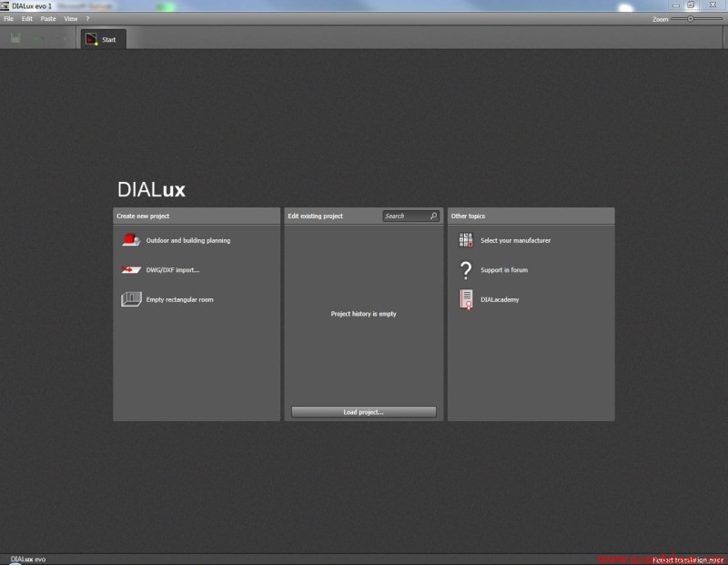Image resolution: width=728 pixels, height=565 pixels.
Task: Click the 'Edit existing project' header text
Action: pyautogui.click(x=315, y=216)
